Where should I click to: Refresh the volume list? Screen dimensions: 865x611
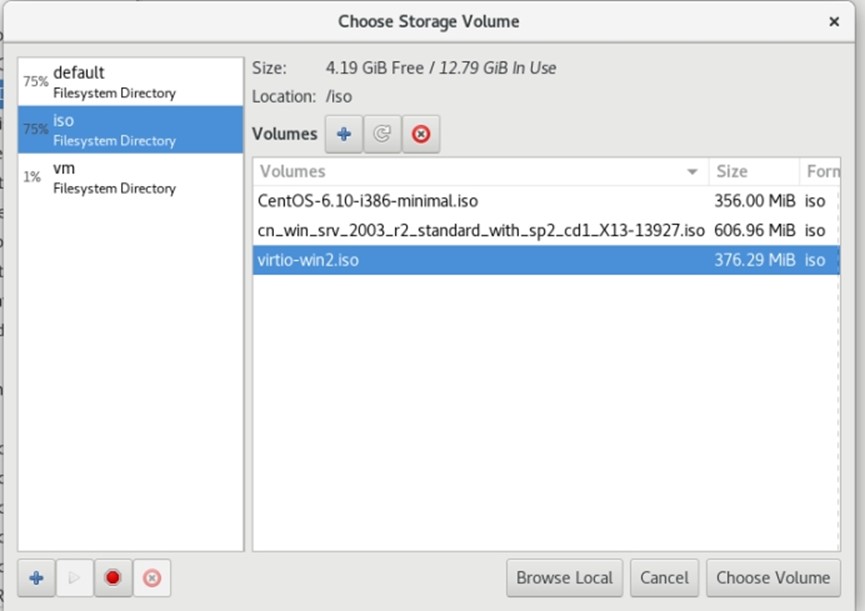tap(382, 134)
